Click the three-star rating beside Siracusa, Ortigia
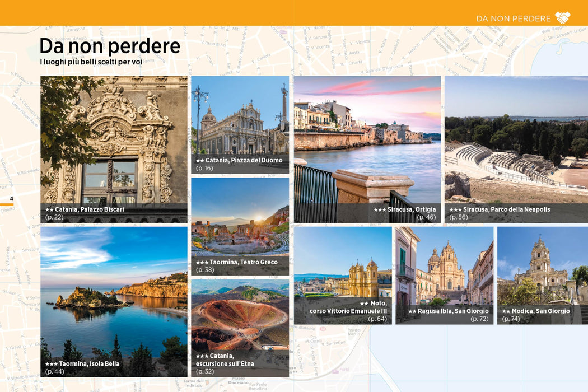Image resolution: width=588 pixels, height=392 pixels. pyautogui.click(x=380, y=209)
